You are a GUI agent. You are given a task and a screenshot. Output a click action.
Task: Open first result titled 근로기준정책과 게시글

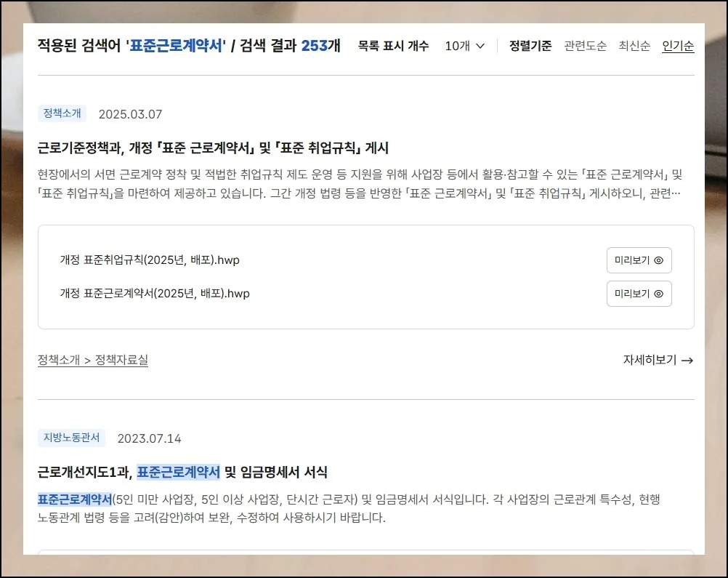point(213,147)
